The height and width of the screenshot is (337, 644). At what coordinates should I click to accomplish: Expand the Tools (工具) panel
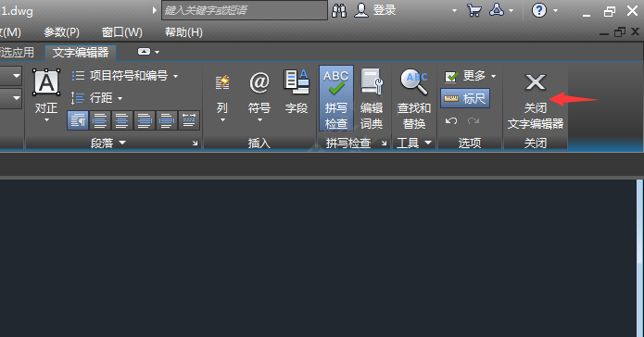point(414,144)
